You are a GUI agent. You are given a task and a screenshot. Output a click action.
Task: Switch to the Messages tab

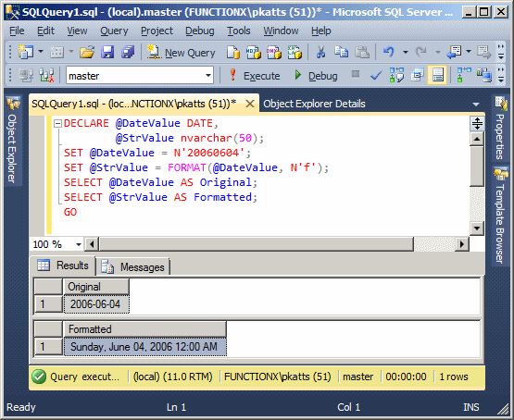(x=133, y=266)
